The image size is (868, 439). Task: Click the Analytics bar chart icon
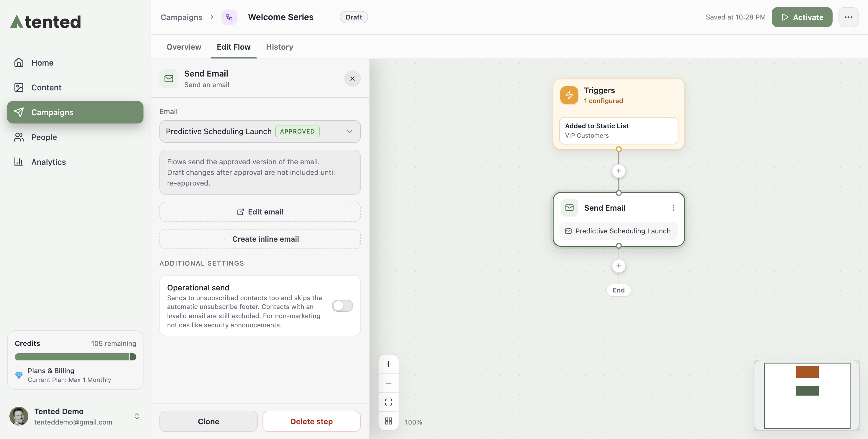tap(19, 162)
